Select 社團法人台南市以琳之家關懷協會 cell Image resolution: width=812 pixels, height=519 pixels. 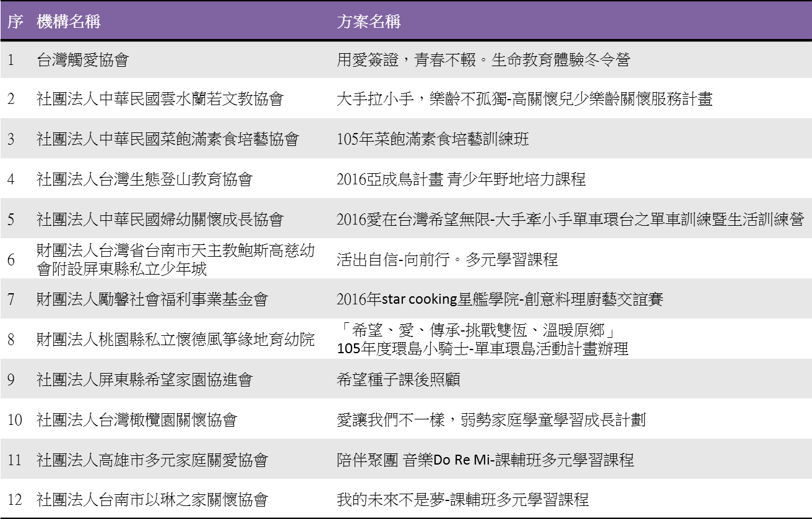[152, 499]
